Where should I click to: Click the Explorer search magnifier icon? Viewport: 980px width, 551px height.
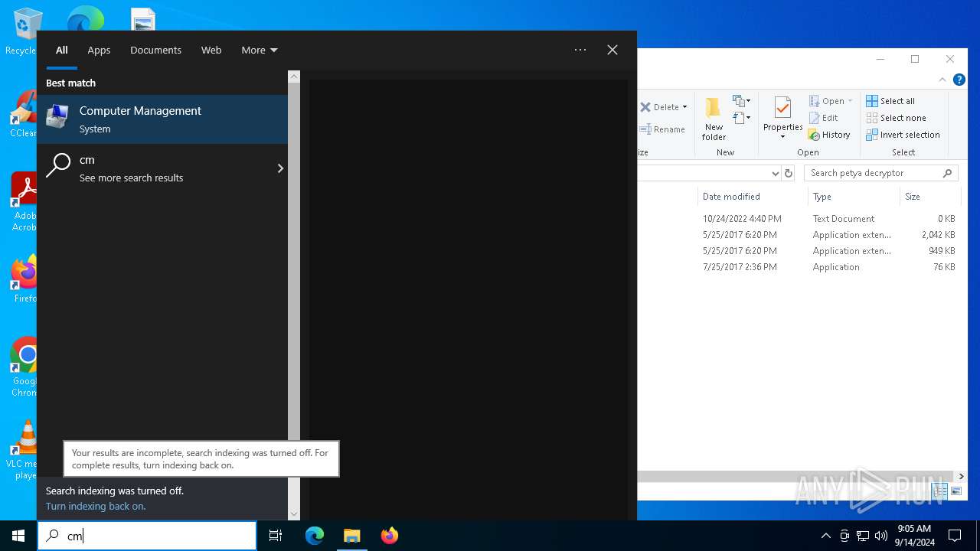point(948,173)
